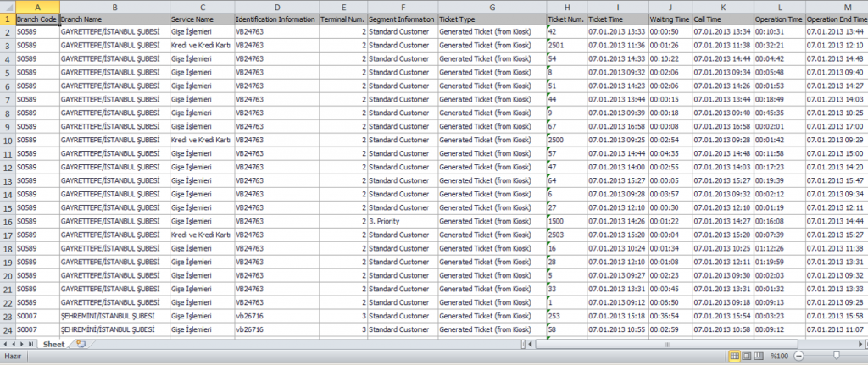
Task: Click the '3. Priority' segment cell
Action: tap(403, 222)
